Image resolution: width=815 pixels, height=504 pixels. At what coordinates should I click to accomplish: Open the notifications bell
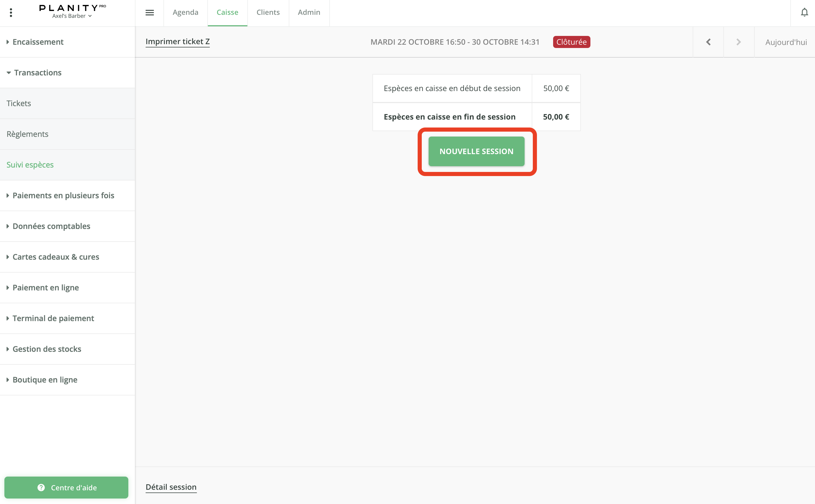[804, 13]
